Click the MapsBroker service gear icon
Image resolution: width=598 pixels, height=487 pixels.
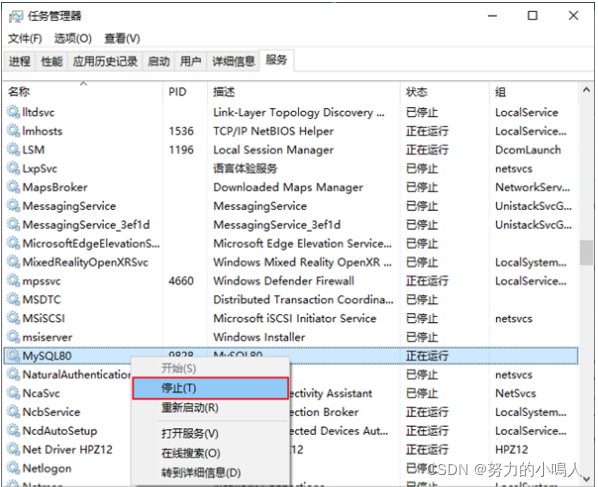tap(13, 187)
